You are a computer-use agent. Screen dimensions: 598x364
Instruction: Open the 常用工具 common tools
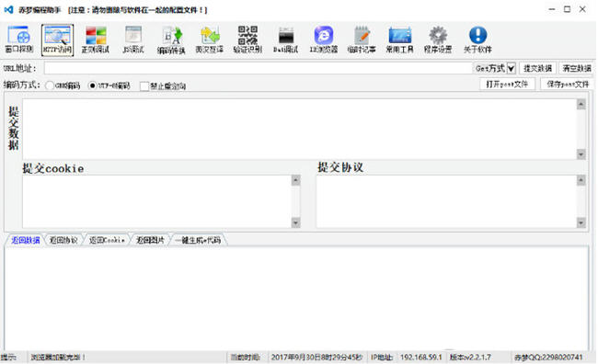pos(399,40)
